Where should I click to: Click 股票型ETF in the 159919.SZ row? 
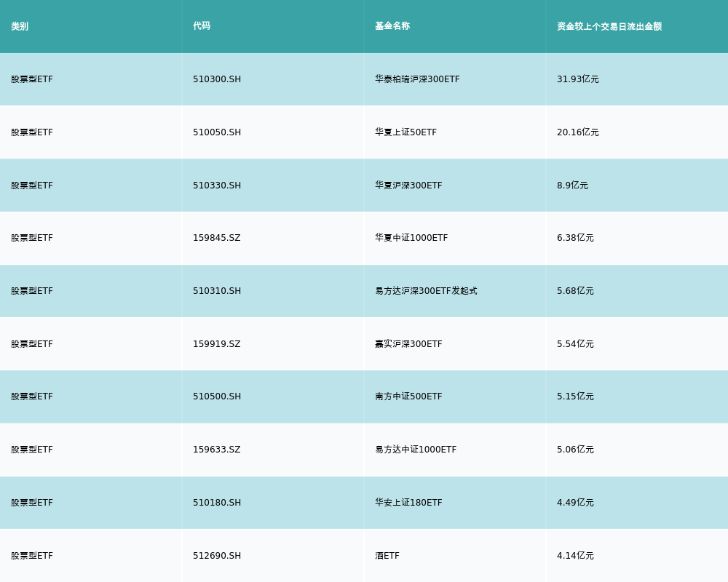pos(32,344)
